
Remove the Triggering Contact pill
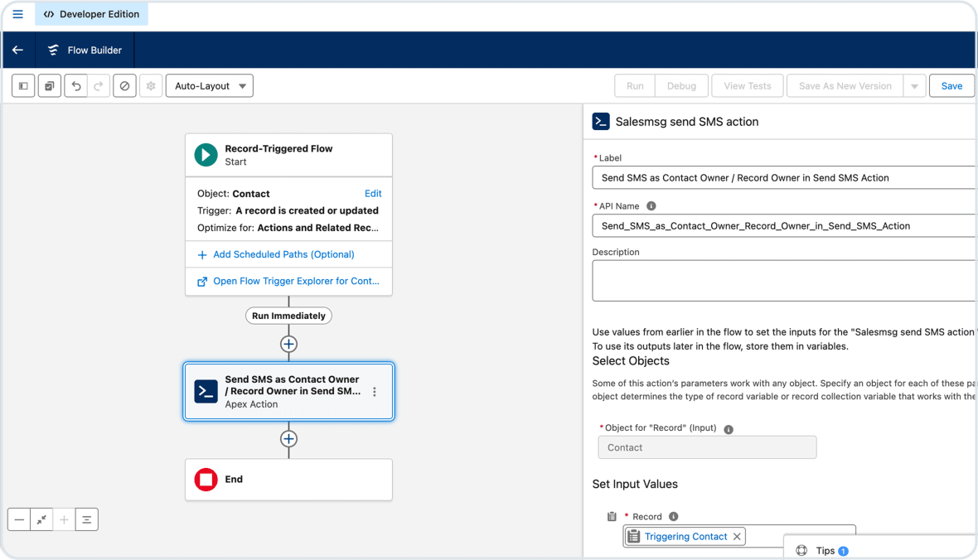738,536
